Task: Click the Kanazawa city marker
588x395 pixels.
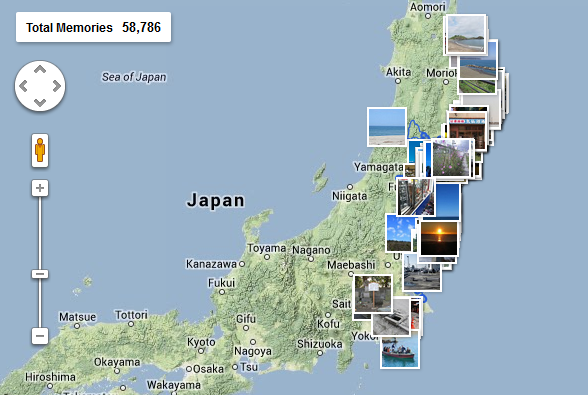Action: click(x=242, y=264)
